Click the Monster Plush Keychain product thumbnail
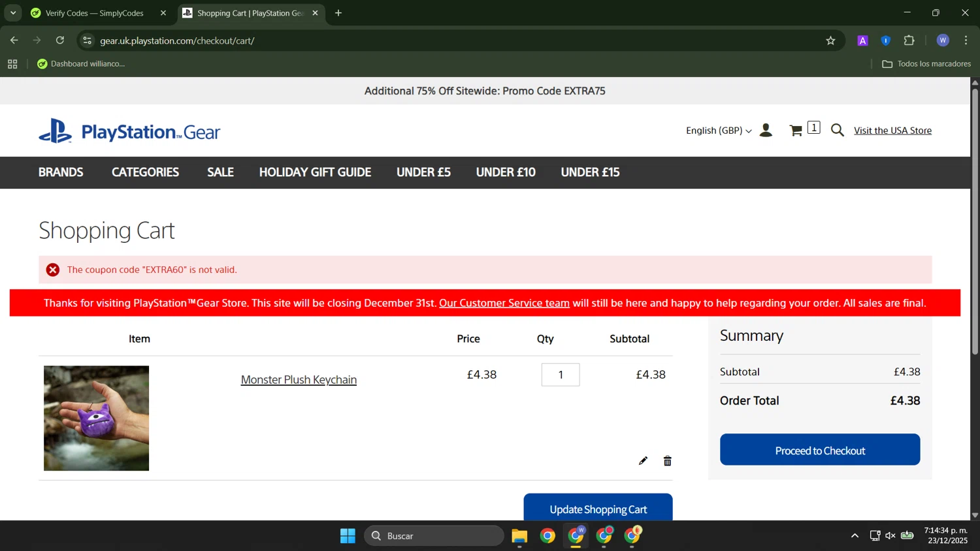Screen dimensions: 980x551 tap(96, 418)
